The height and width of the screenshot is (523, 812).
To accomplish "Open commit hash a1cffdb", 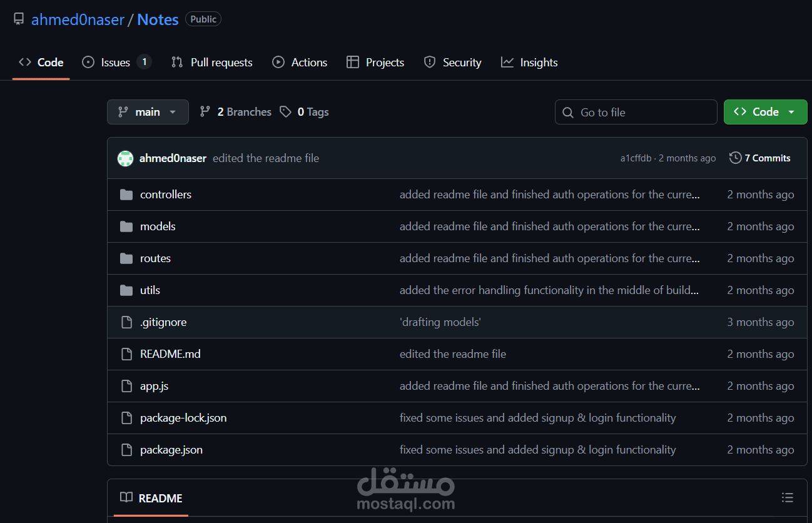I will (x=636, y=158).
